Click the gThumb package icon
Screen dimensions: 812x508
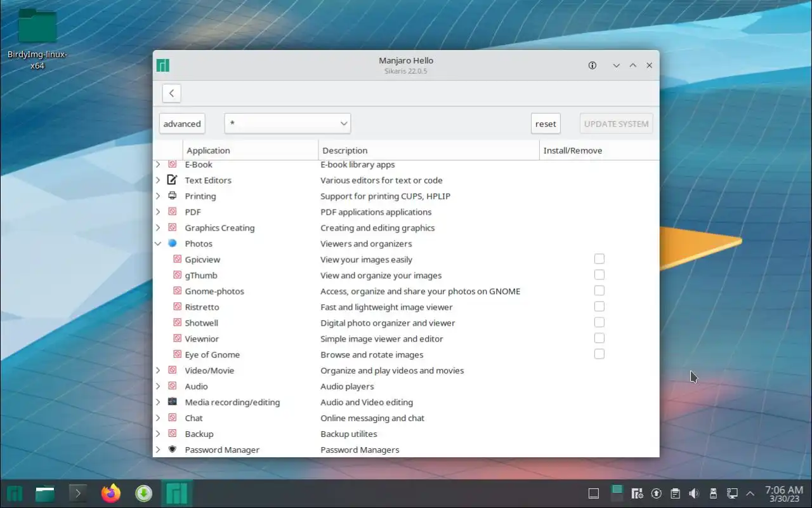coord(178,275)
